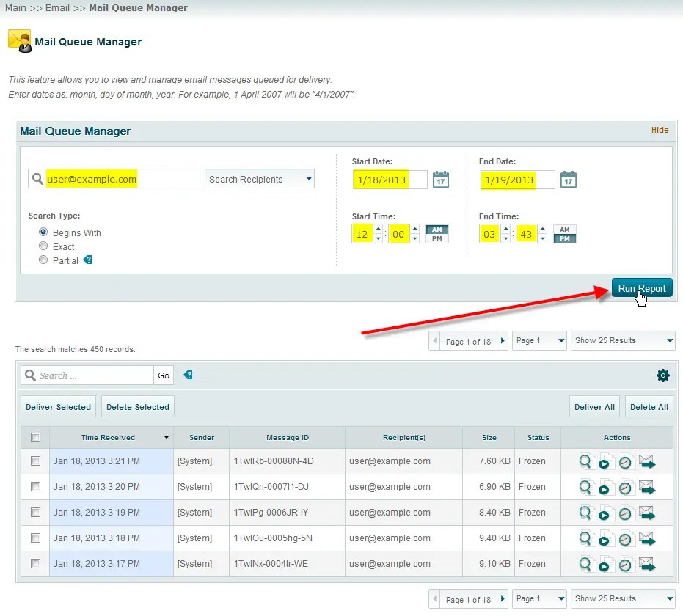Viewport: 683px width, 616px height.
Task: Navigate to Email in the breadcrumb
Action: [57, 8]
